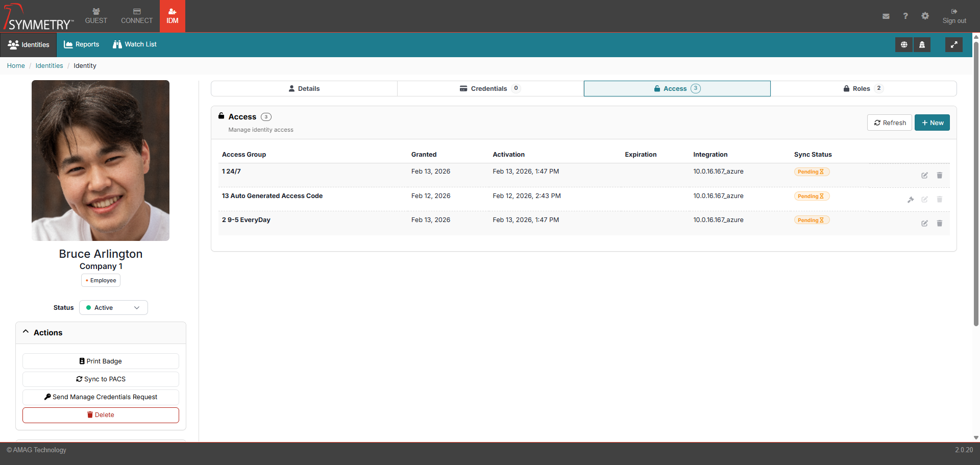The image size is (980, 465).
Task: Delete the 1 24/7 access group row
Action: (x=939, y=176)
